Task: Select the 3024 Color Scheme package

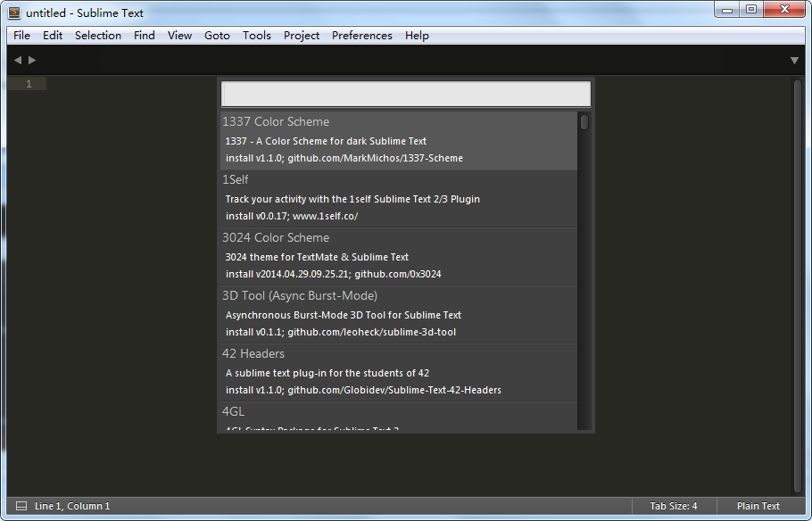Action: click(x=398, y=257)
